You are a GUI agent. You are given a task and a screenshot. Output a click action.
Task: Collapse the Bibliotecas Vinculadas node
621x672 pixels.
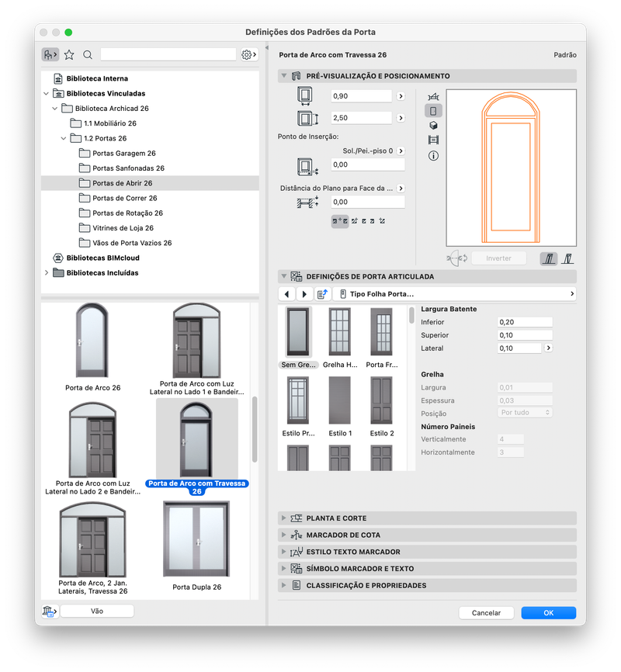[47, 93]
